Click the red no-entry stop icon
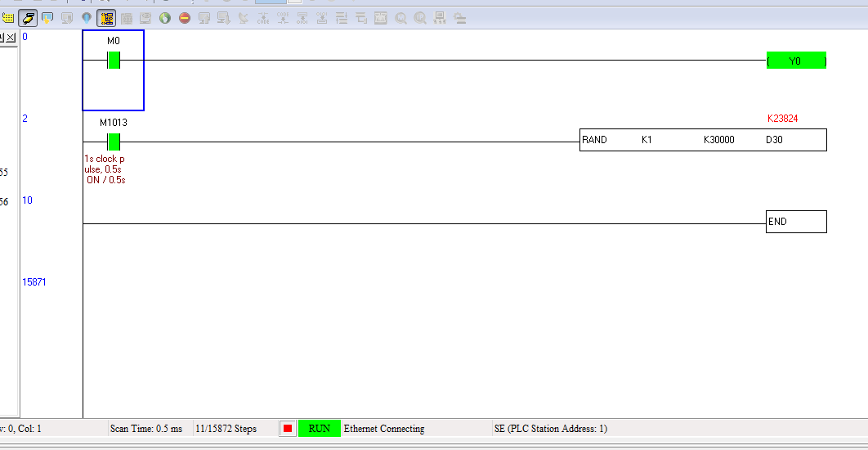The width and height of the screenshot is (868, 450). coord(185,18)
